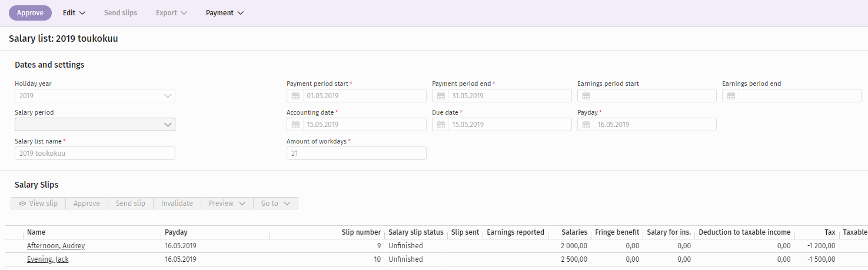
Task: Click the Earnings period end field
Action: coord(792,96)
